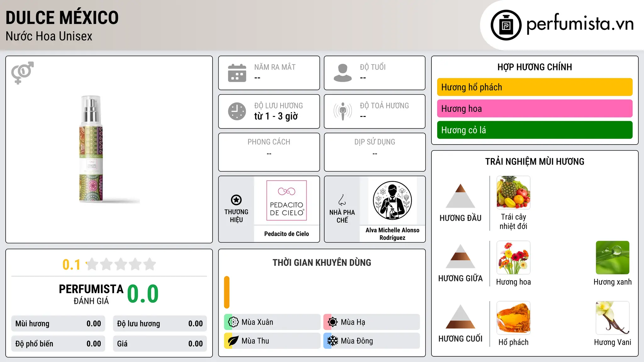Screen dimensions: 644x362
Task: Click the Mùi hương 0.00 score row
Action: (58, 324)
